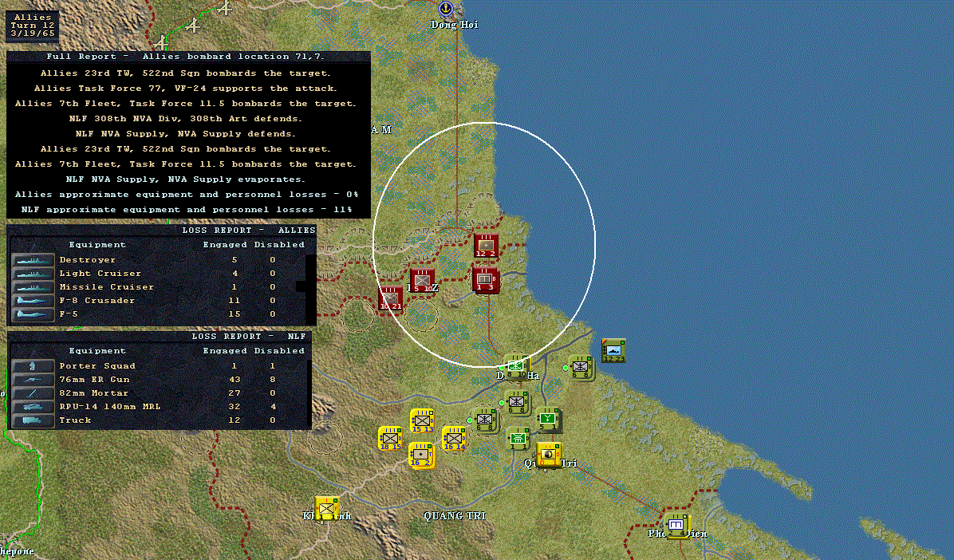954x560 pixels.
Task: Click the Porter Squad label
Action: pyautogui.click(x=97, y=366)
